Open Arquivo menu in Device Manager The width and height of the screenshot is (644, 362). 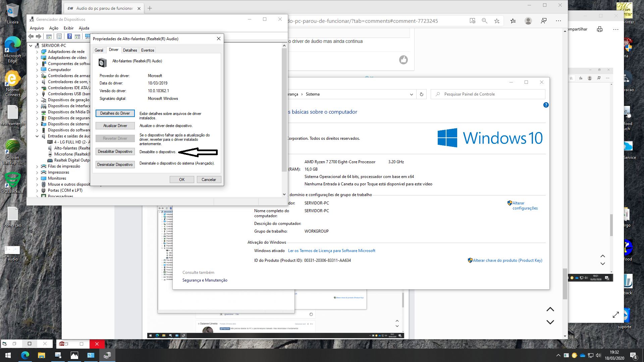click(x=37, y=28)
